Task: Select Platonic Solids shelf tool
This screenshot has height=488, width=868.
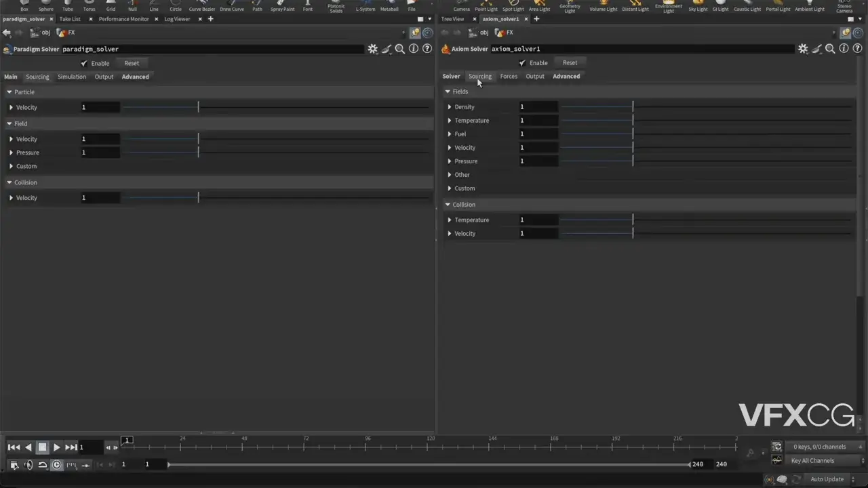Action: click(336, 6)
